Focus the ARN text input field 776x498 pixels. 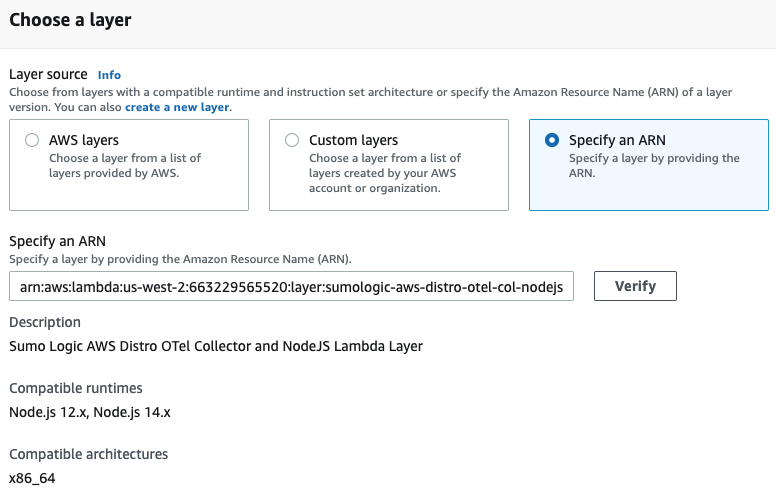click(291, 287)
